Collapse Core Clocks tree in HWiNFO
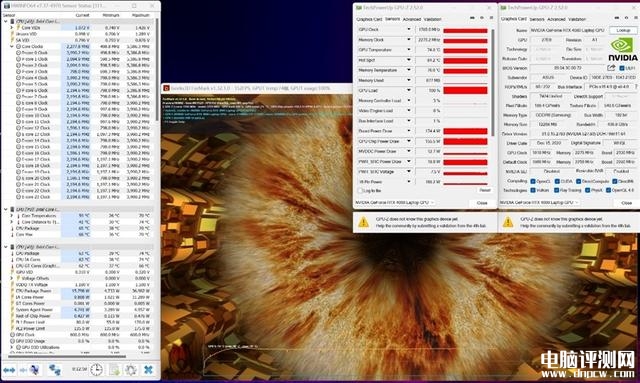Image resolution: width=640 pixels, height=383 pixels. (x=12, y=47)
